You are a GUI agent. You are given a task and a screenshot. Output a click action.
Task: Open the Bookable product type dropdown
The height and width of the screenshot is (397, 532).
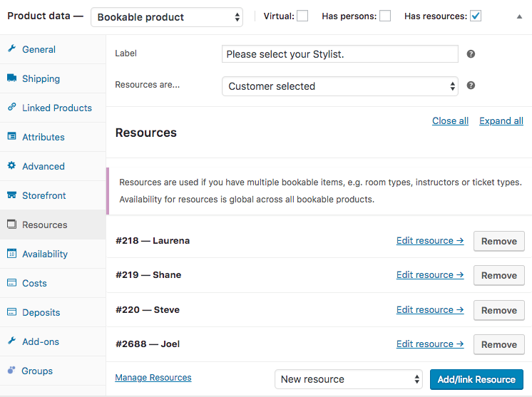pos(167,17)
